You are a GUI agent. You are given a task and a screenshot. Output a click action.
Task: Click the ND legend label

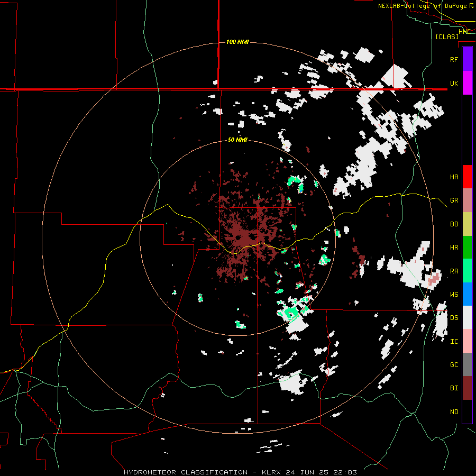click(454, 412)
